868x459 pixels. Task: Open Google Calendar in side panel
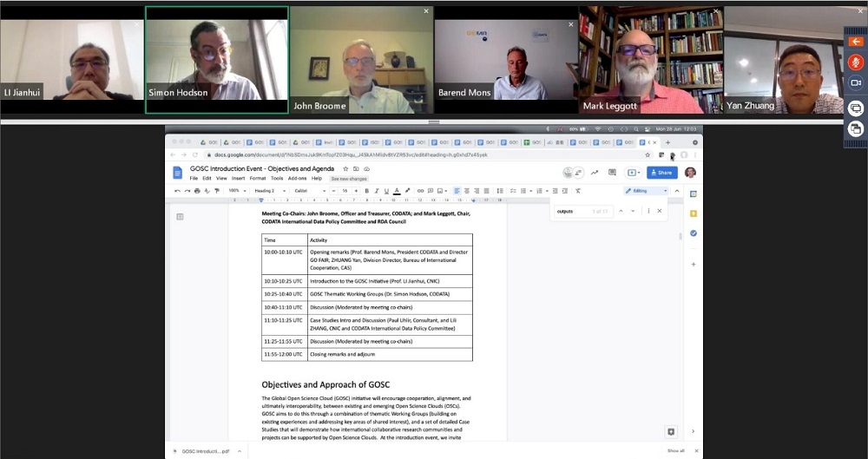click(x=694, y=193)
